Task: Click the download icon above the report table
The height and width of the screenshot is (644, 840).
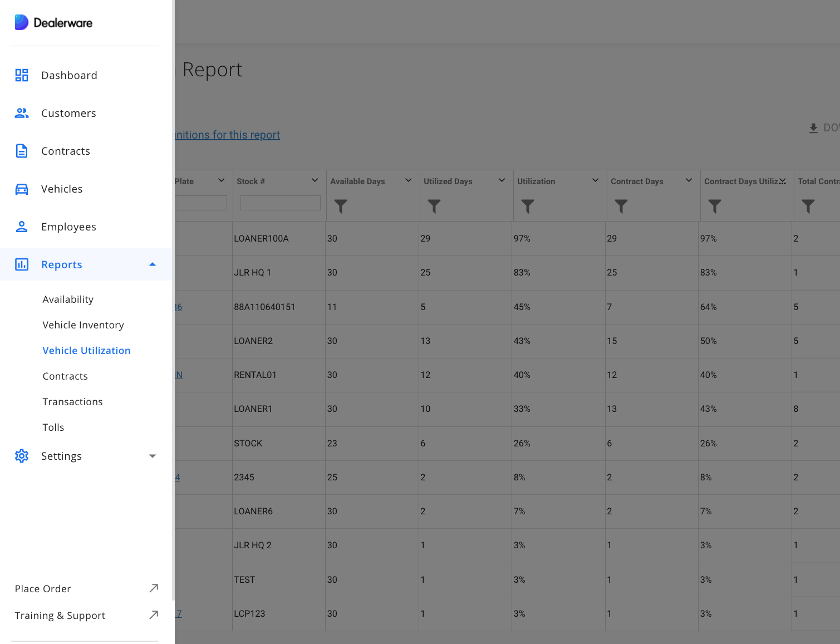Action: (813, 127)
